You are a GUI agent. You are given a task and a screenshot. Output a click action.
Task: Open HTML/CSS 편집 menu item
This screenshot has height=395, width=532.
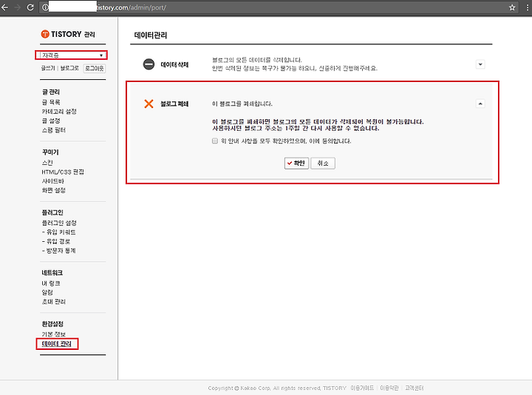[x=63, y=172]
